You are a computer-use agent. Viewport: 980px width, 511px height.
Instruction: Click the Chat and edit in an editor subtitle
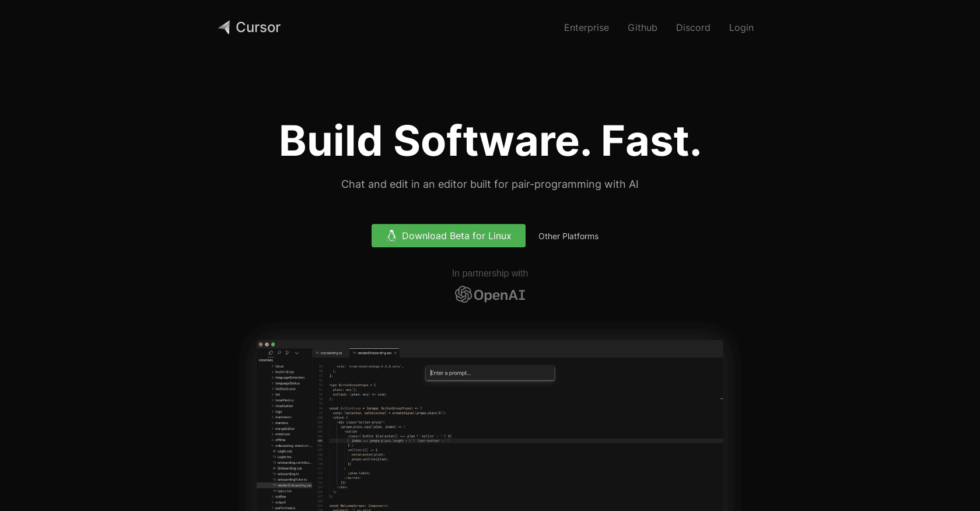490,184
